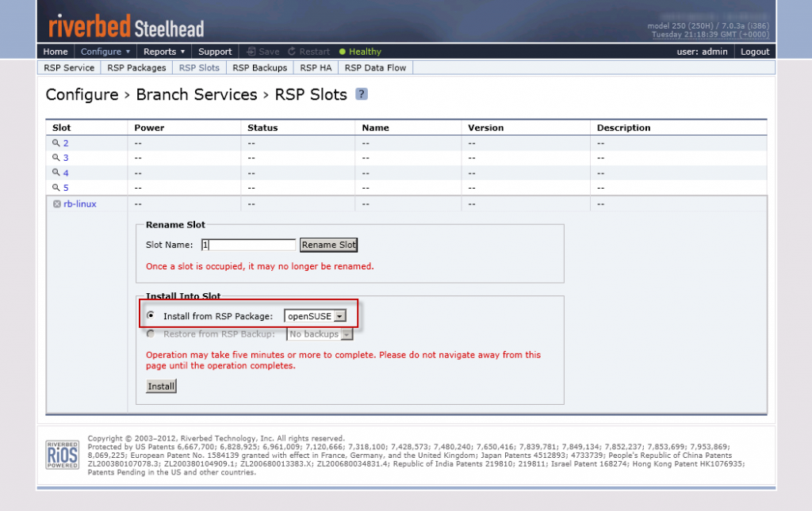Select the Install from RSP Package radio button
Viewport: 812px width, 511px height.
coord(151,315)
